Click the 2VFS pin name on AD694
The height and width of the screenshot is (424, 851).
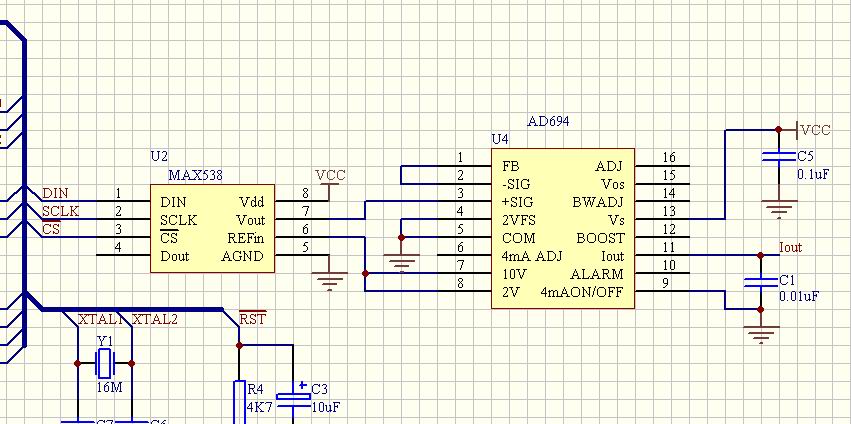click(519, 220)
